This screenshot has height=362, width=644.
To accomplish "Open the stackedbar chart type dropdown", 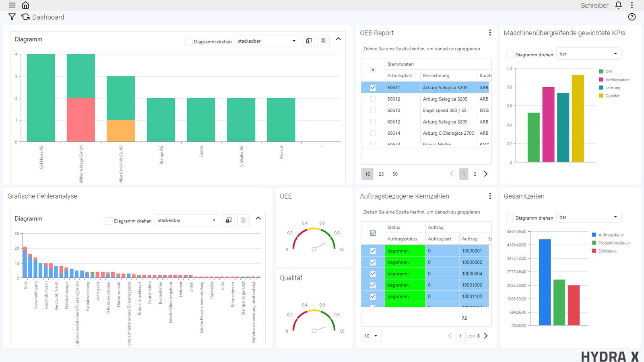I will pos(267,41).
